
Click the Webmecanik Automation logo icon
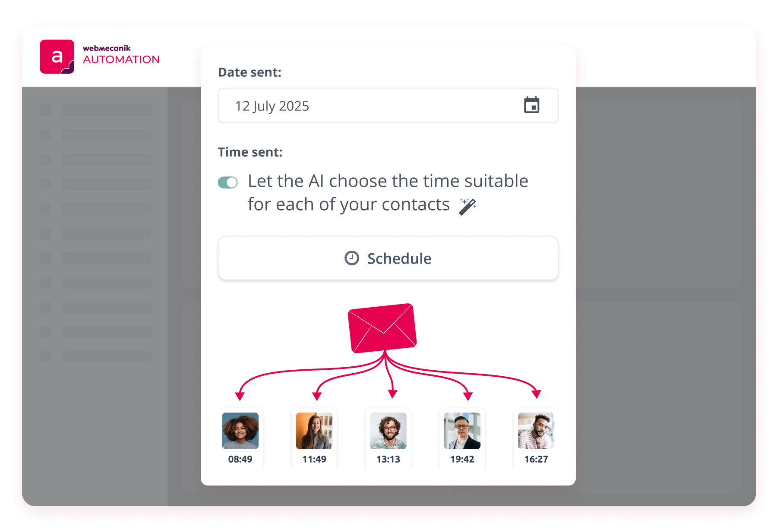tap(57, 57)
